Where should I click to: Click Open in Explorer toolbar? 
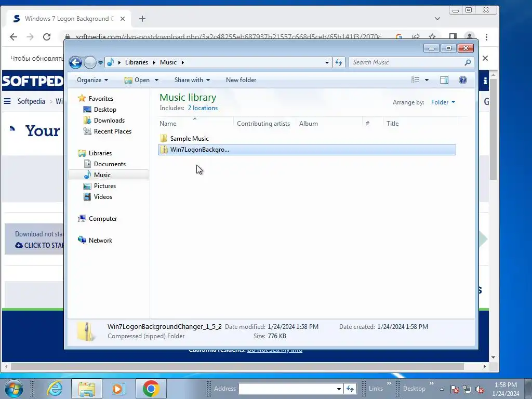(137, 80)
